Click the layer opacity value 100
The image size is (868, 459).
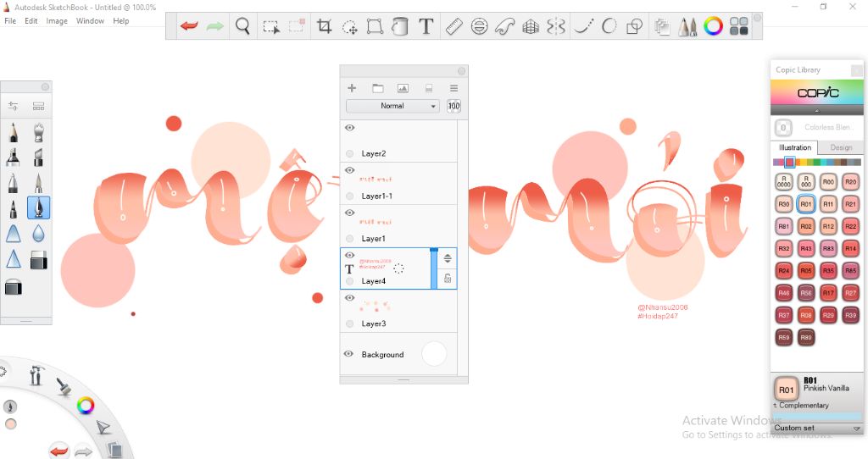(454, 106)
